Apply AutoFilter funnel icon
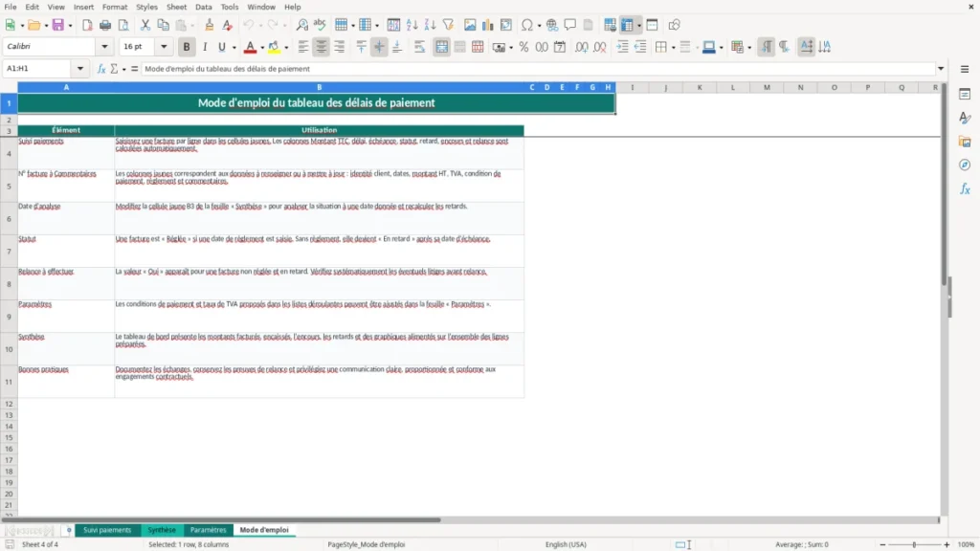This screenshot has height=551, width=980. [448, 25]
